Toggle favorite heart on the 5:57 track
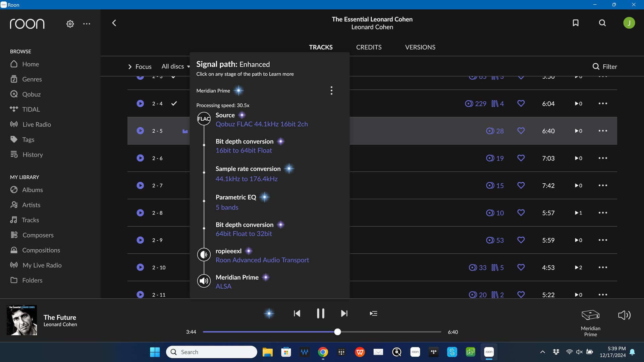This screenshot has height=362, width=644. coord(521,213)
